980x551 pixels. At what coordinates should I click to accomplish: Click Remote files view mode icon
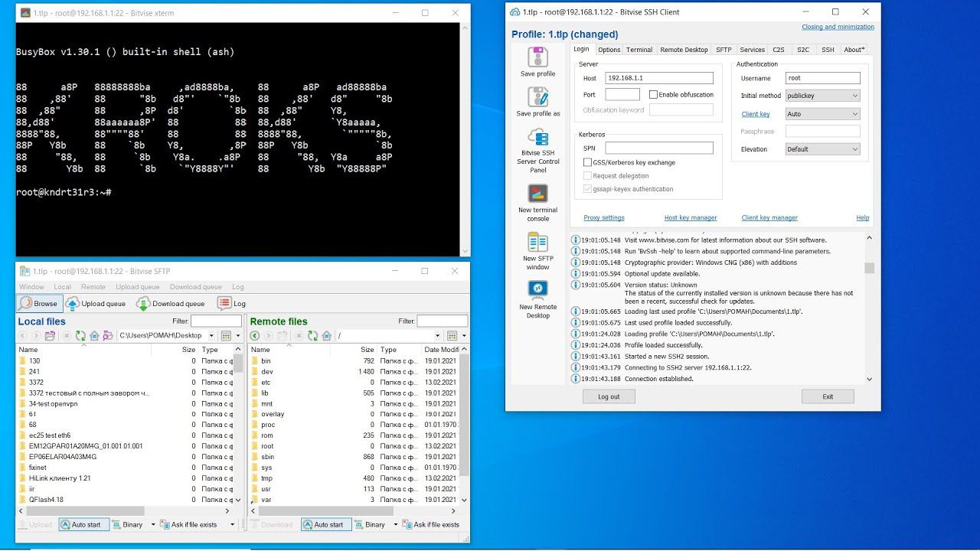coord(452,335)
